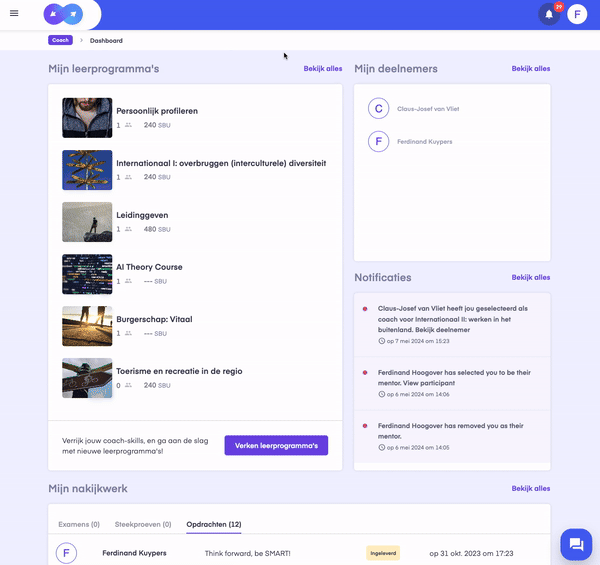
Task: Click clock icon beside 6 mei 14:06 timestamp
Action: pyautogui.click(x=382, y=394)
